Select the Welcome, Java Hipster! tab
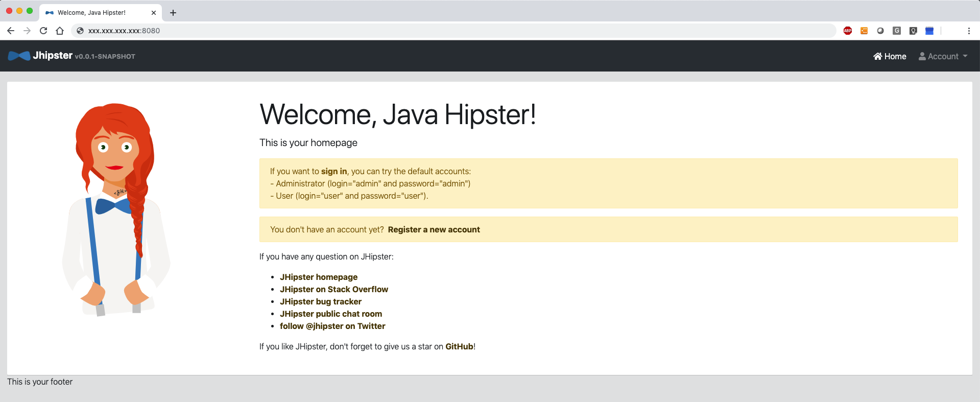Viewport: 980px width, 402px height. point(101,13)
